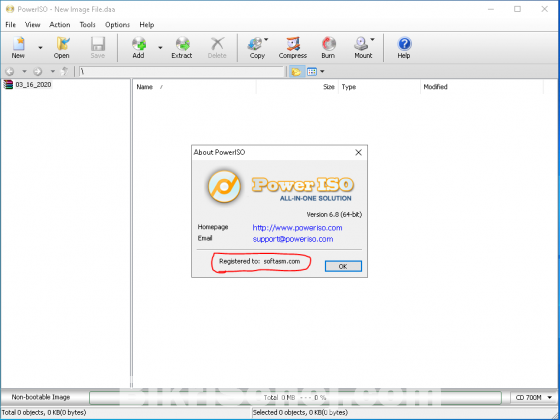The width and height of the screenshot is (560, 420).
Task: Select the 03_16_2020 volume icon in the tree
Action: pyautogui.click(x=8, y=85)
